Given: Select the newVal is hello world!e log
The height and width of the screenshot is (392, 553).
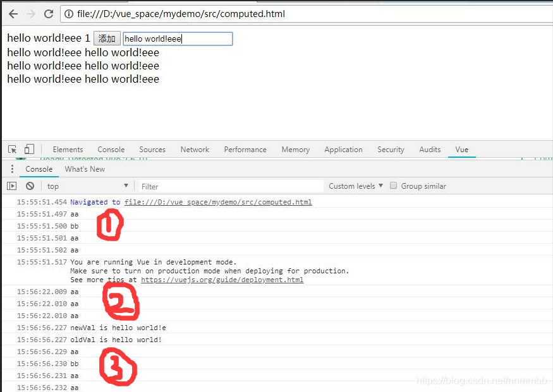Looking at the screenshot, I should pyautogui.click(x=118, y=328).
